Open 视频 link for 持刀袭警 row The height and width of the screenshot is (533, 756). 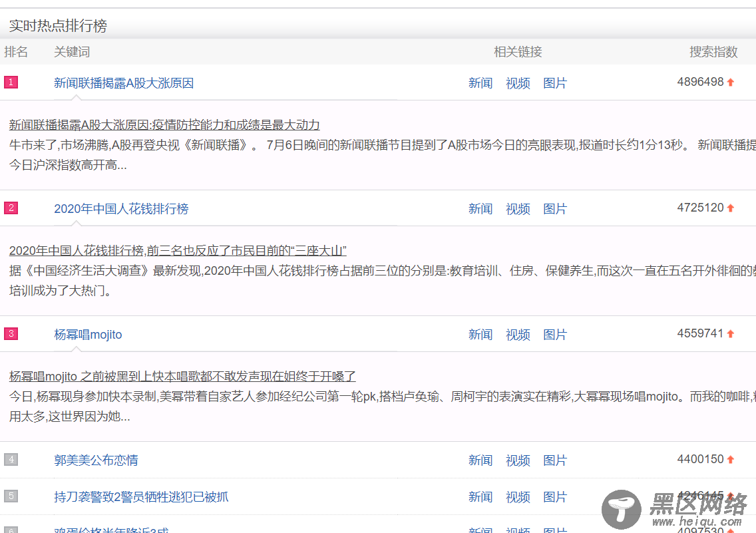pyautogui.click(x=518, y=497)
